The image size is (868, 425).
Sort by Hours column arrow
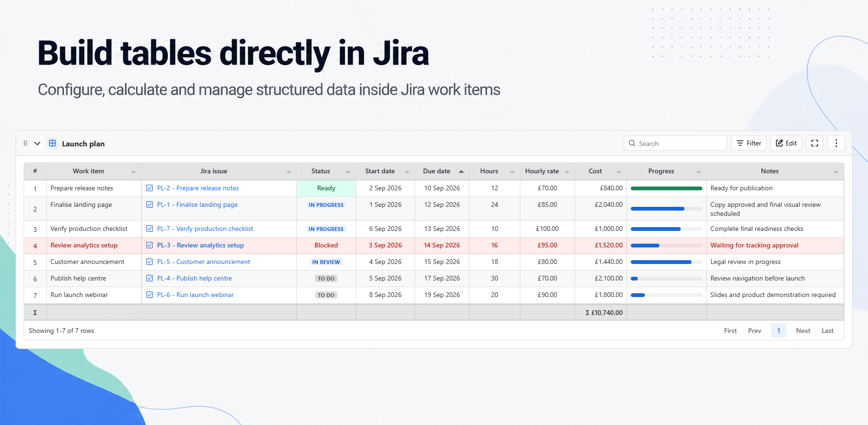tap(512, 171)
